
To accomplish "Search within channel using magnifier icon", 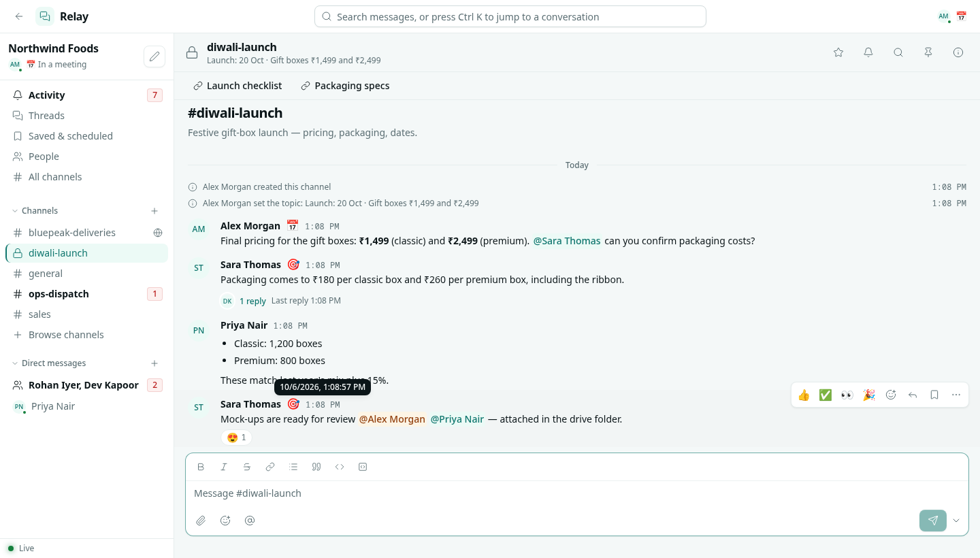I will pyautogui.click(x=898, y=52).
